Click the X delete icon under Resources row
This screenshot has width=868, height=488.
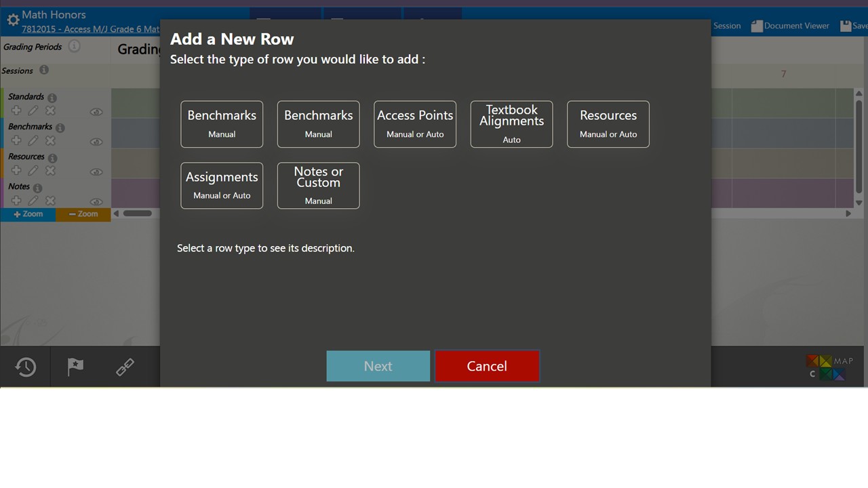[x=50, y=171]
